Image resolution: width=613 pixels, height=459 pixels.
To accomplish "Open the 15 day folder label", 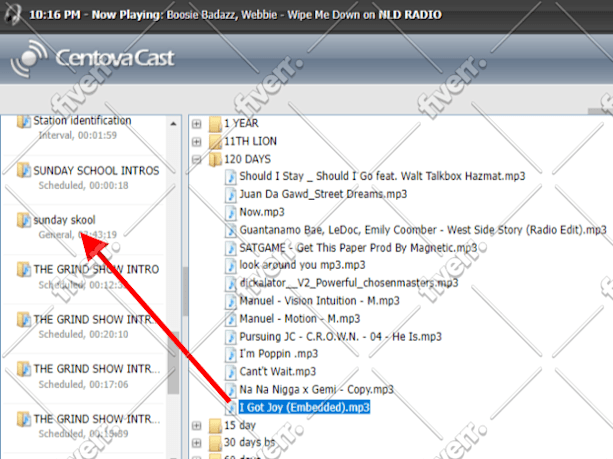I will coord(240,425).
